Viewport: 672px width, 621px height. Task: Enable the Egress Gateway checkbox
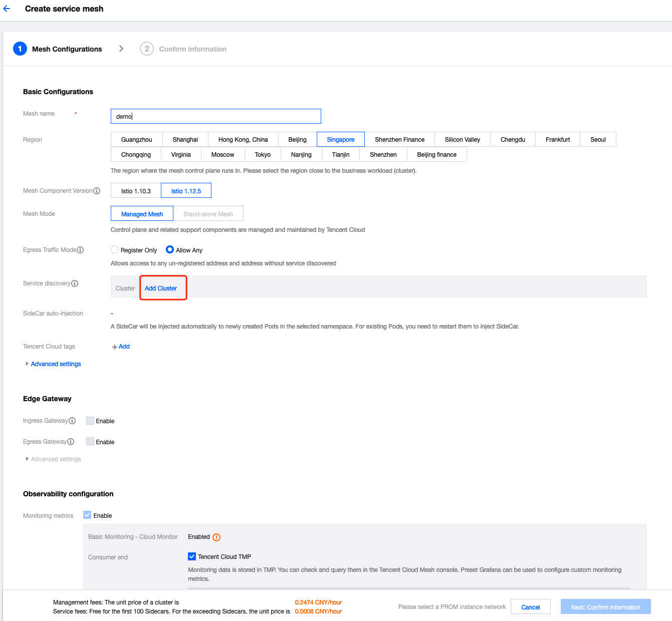coord(90,442)
